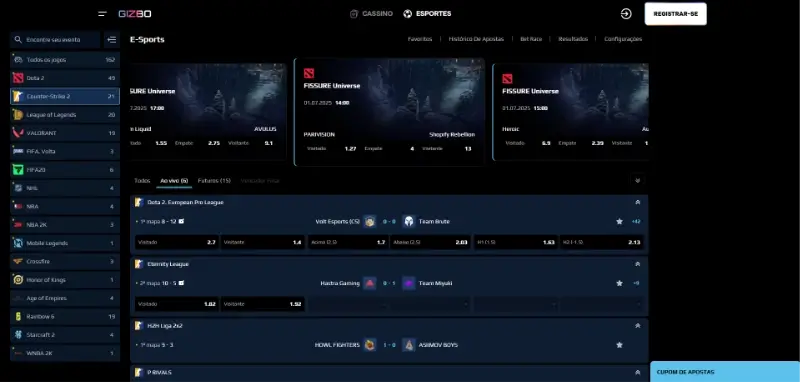Click the ASIMOV BOYS logo

click(x=409, y=345)
